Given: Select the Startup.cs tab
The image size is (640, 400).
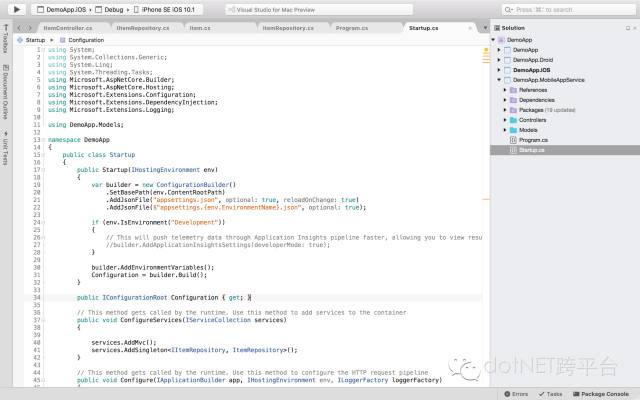Looking at the screenshot, I should point(424,28).
